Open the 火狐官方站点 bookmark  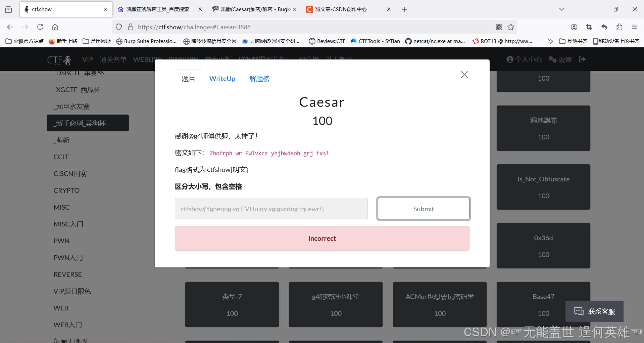pyautogui.click(x=24, y=41)
